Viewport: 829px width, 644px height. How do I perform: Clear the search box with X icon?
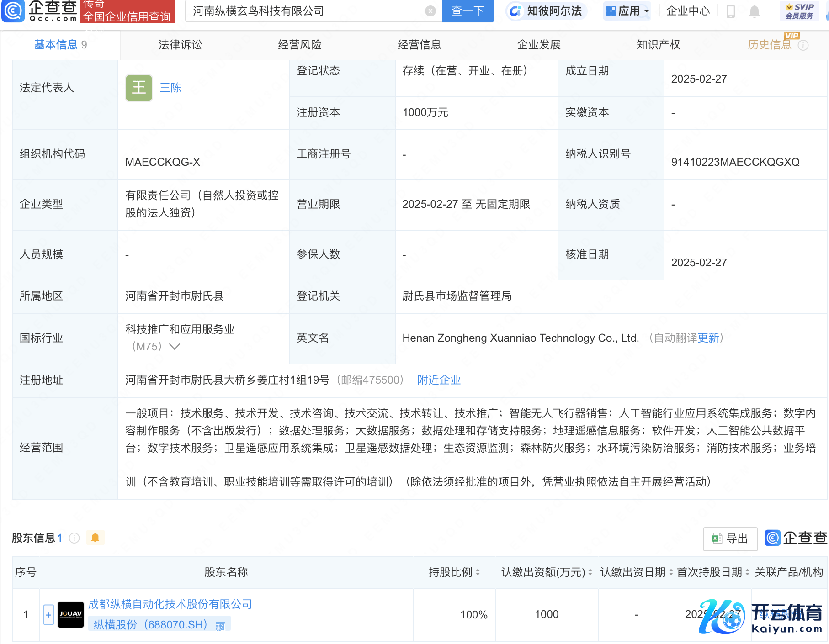pyautogui.click(x=430, y=11)
